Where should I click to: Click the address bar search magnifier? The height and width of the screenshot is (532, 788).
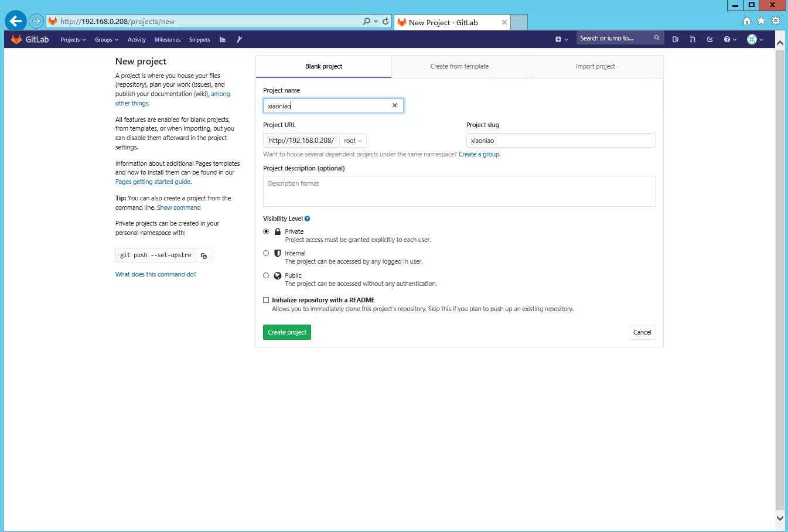tap(366, 21)
